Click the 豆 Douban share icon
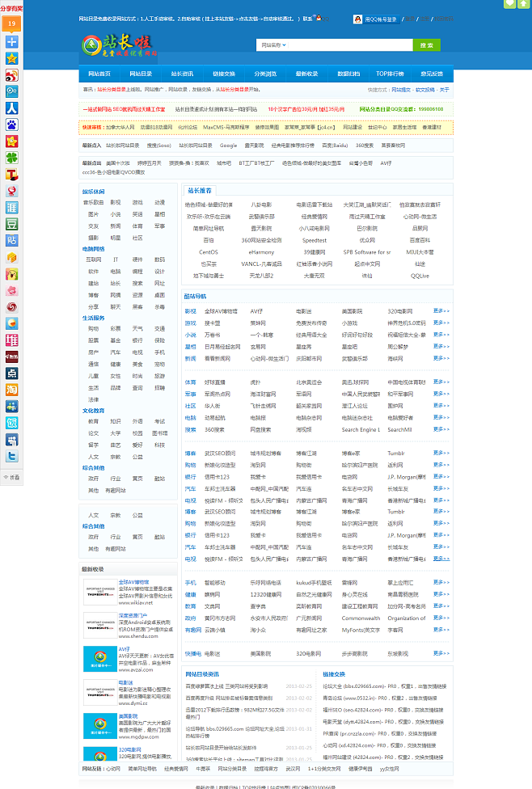This screenshot has height=789, width=532. [x=11, y=225]
